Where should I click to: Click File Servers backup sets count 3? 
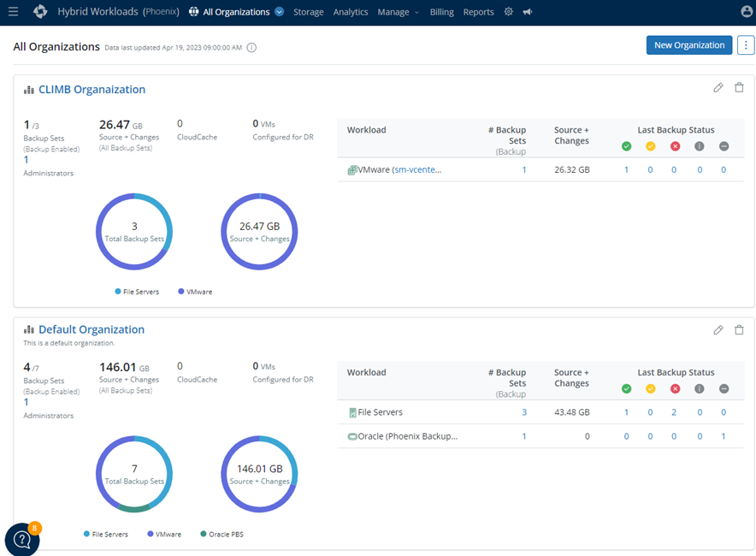coord(524,412)
